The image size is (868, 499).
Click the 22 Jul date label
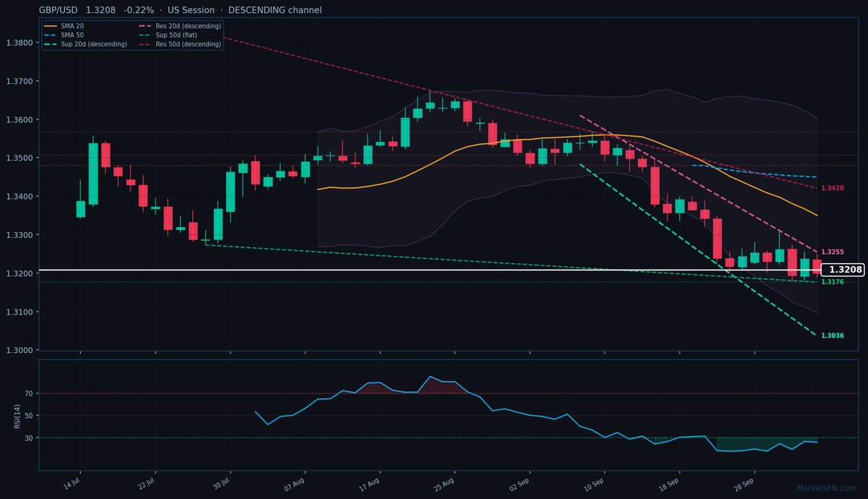147,484
